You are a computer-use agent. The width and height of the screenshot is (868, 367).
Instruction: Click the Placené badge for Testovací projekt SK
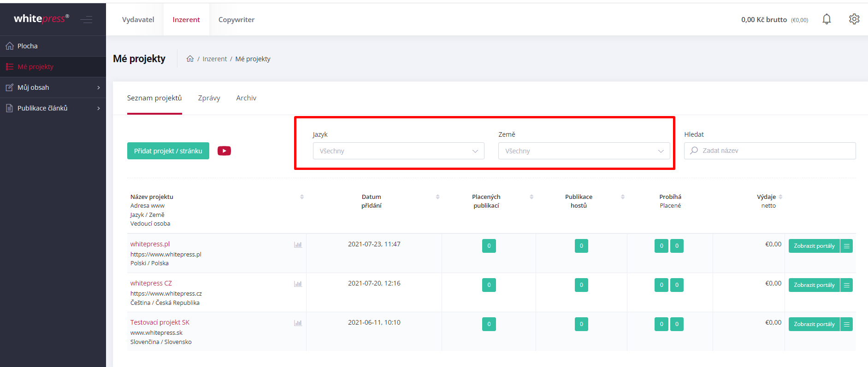(677, 324)
